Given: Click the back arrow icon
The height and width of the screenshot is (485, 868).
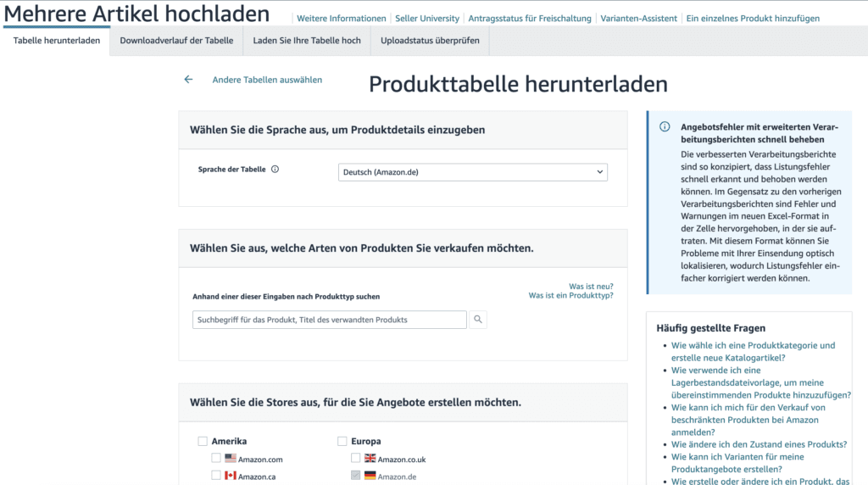Looking at the screenshot, I should coord(188,80).
